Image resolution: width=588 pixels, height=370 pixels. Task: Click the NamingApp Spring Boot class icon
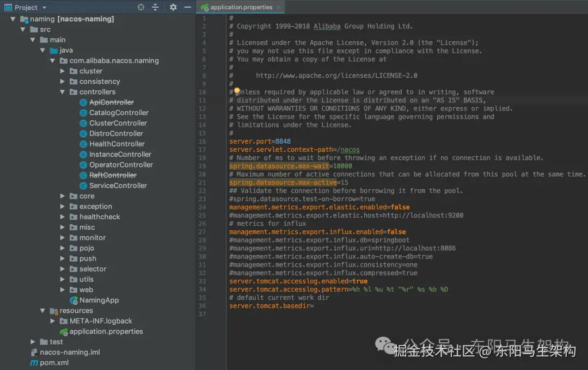(x=73, y=300)
